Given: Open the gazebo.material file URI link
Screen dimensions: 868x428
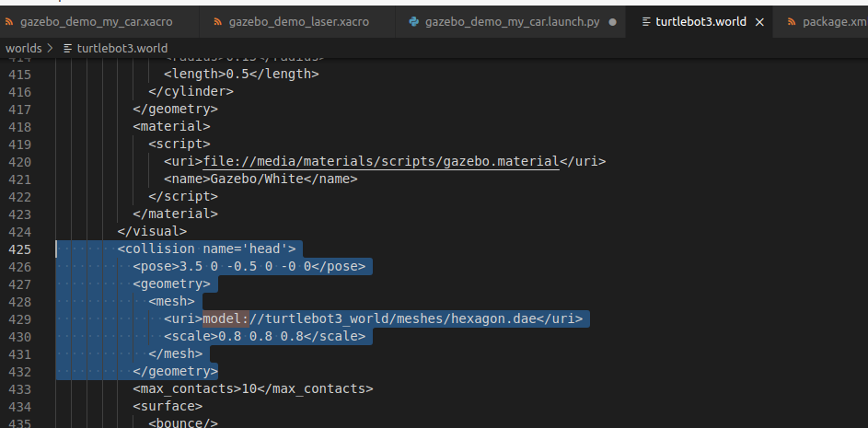Looking at the screenshot, I should 381,162.
